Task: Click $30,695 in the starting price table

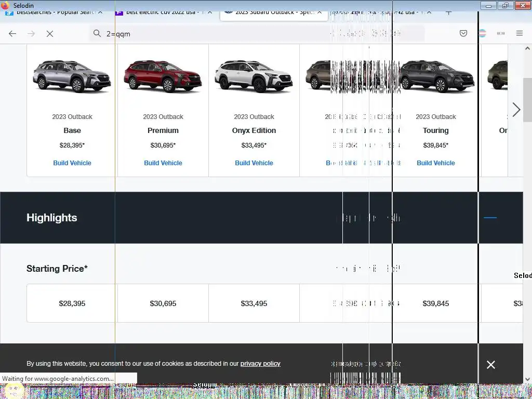Action: [163, 303]
